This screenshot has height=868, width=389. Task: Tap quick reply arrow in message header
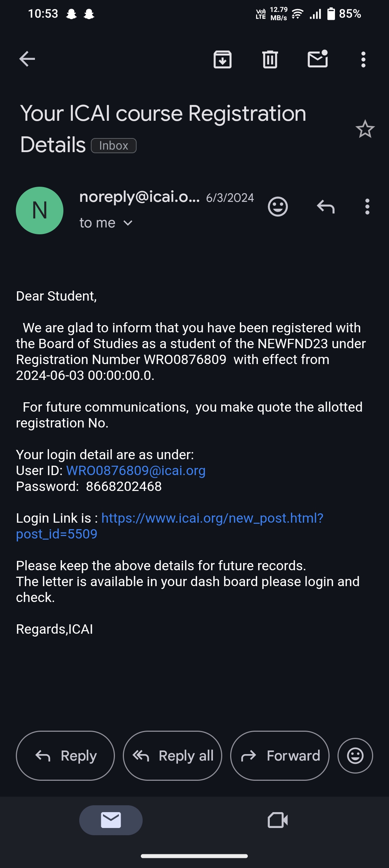(326, 207)
